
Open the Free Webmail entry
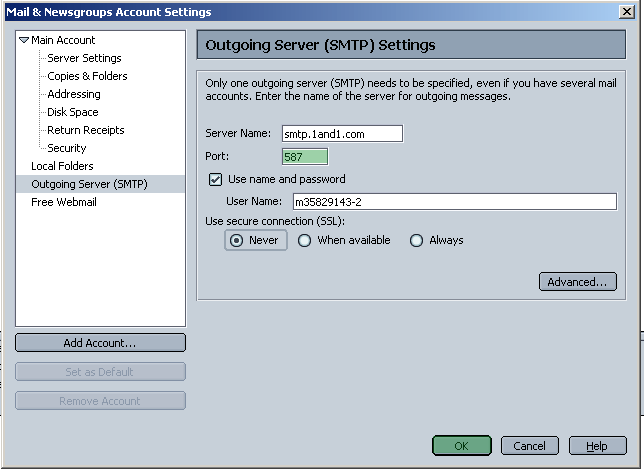(x=64, y=202)
